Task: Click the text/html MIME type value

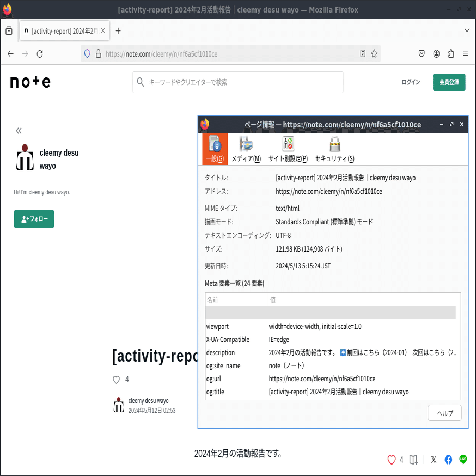Action: click(x=288, y=208)
